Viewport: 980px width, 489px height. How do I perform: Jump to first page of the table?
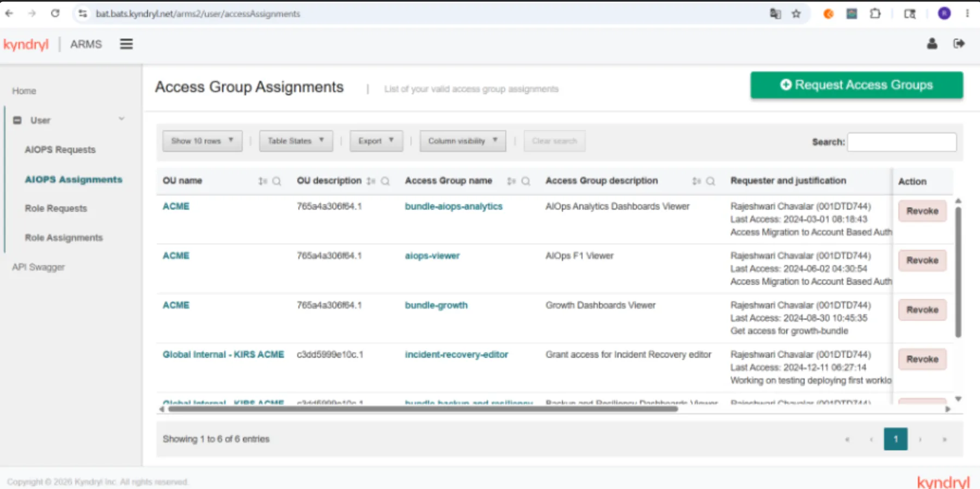click(x=847, y=439)
